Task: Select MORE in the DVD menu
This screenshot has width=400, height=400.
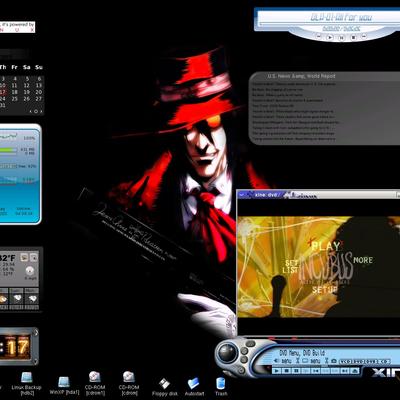Action: [x=363, y=260]
